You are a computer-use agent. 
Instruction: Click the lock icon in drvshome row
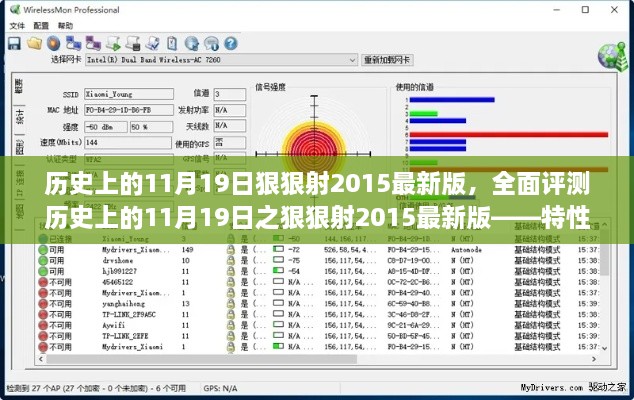tap(230, 260)
